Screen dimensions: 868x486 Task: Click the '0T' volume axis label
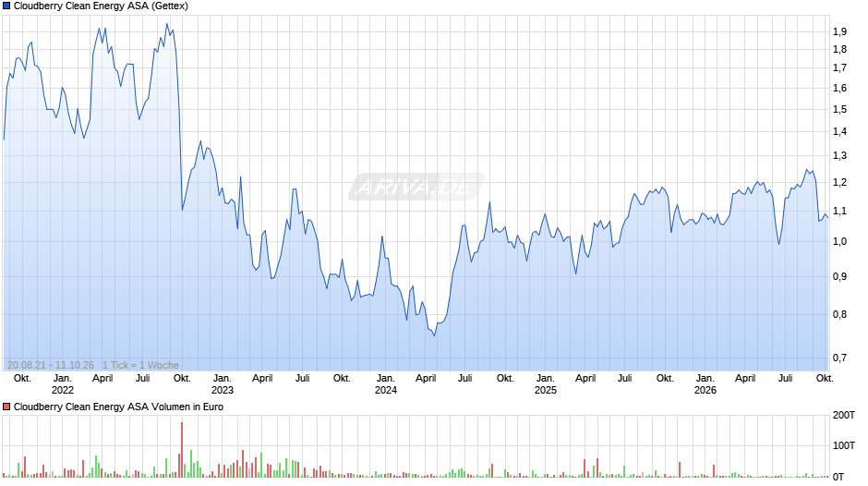click(x=838, y=477)
